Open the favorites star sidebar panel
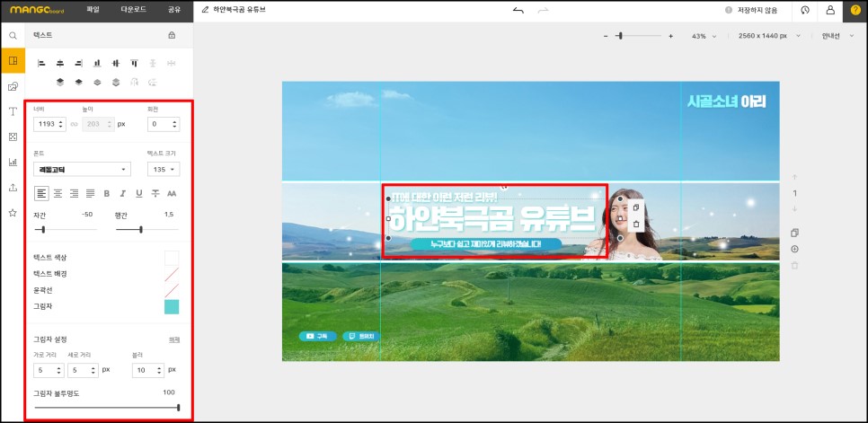Image resolution: width=868 pixels, height=423 pixels. 13,213
